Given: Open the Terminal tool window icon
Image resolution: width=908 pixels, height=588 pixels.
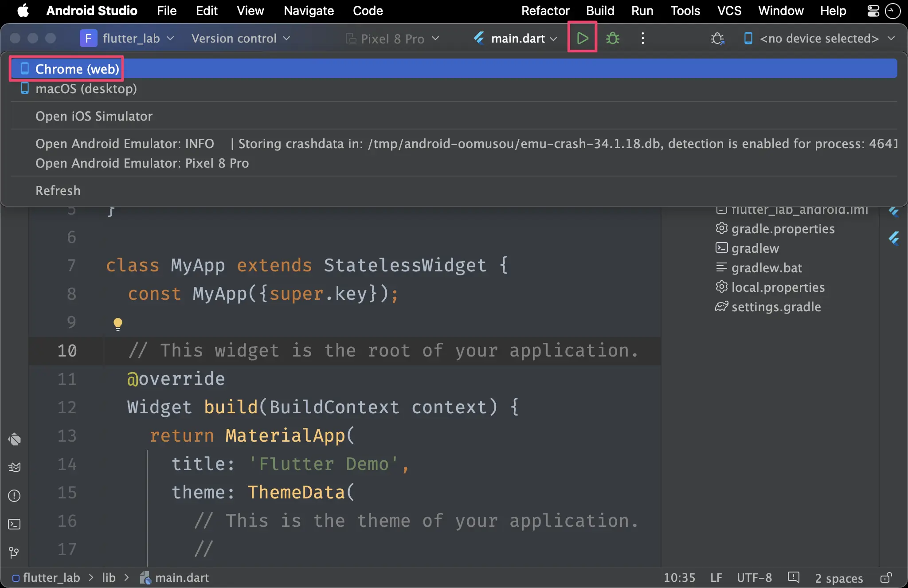Looking at the screenshot, I should (x=14, y=524).
